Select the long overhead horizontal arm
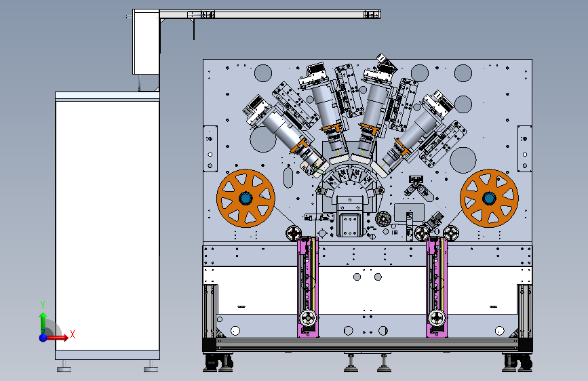The image size is (588, 381). (270, 15)
